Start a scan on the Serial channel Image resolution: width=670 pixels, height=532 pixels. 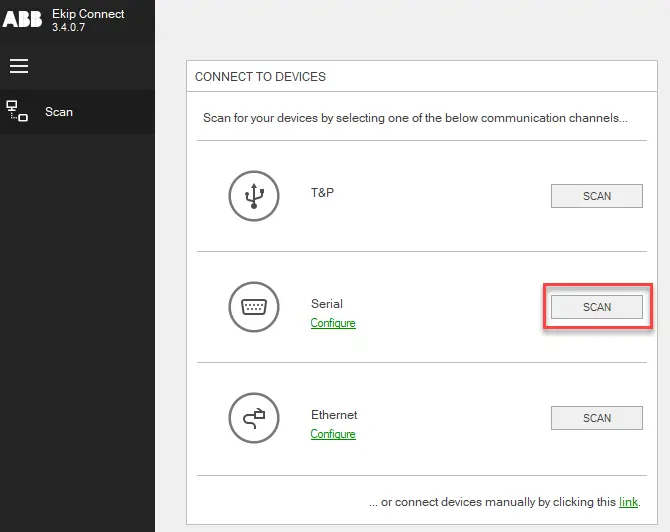click(x=596, y=307)
